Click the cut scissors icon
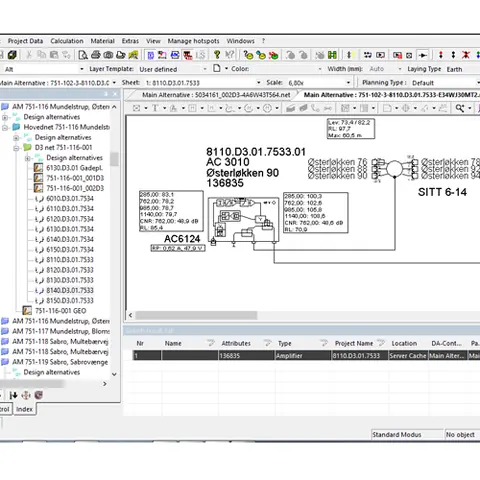This screenshot has height=480, width=480. pyautogui.click(x=29, y=55)
